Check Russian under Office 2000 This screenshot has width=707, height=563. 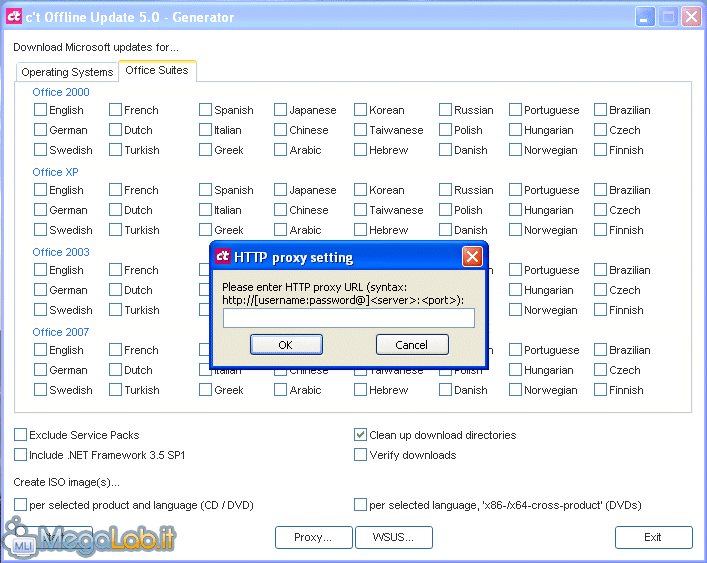pyautogui.click(x=445, y=110)
